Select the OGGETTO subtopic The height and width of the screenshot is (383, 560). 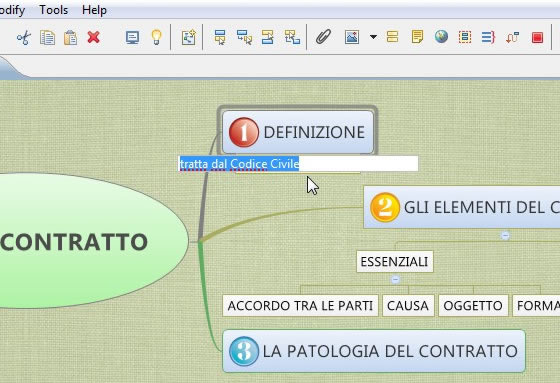(x=473, y=306)
